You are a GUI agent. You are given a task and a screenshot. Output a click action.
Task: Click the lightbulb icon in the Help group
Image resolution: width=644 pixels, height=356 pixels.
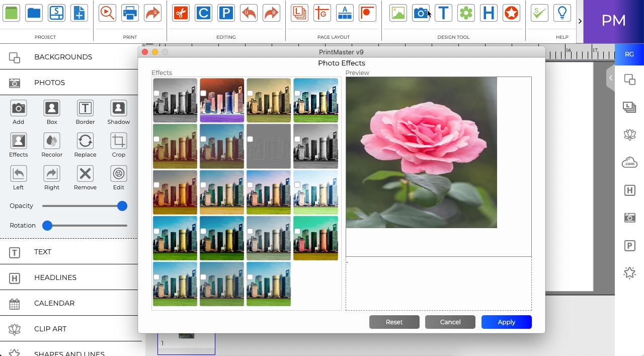point(562,13)
